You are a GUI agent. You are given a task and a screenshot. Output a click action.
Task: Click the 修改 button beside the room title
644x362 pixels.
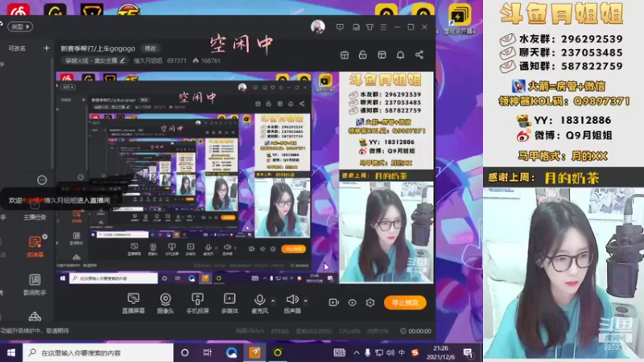coord(151,48)
